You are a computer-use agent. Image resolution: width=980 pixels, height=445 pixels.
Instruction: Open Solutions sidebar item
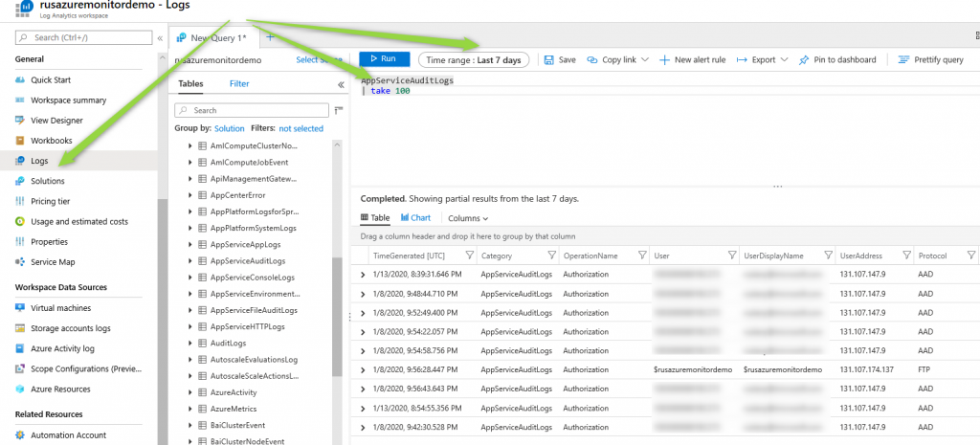(x=48, y=181)
